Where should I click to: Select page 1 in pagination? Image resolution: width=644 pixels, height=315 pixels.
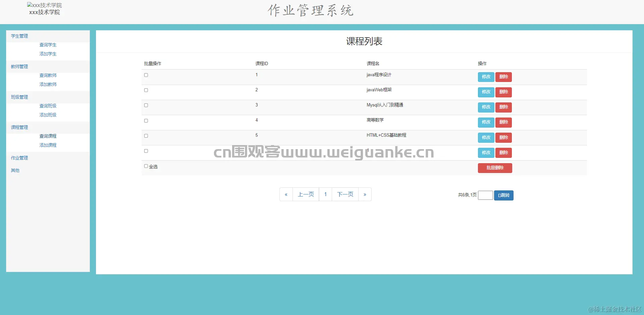coord(325,194)
